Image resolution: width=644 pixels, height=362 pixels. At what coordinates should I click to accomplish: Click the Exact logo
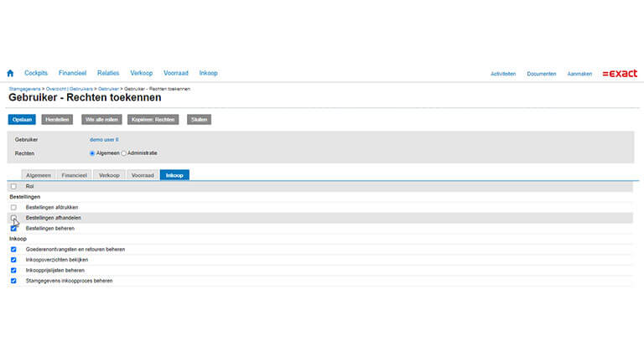620,74
